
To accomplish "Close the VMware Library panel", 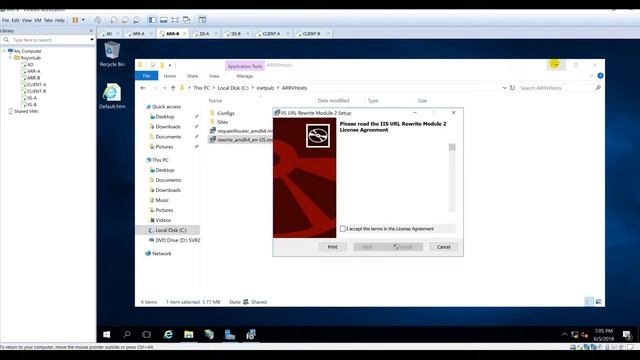I will coord(91,31).
